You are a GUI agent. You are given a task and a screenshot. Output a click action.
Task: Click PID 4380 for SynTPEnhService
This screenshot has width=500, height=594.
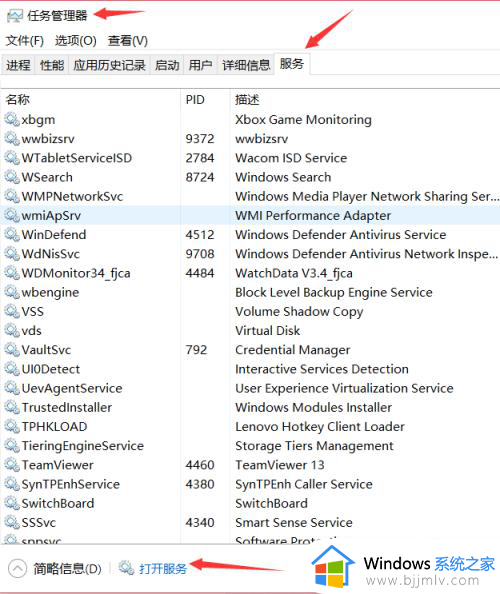pos(200,484)
